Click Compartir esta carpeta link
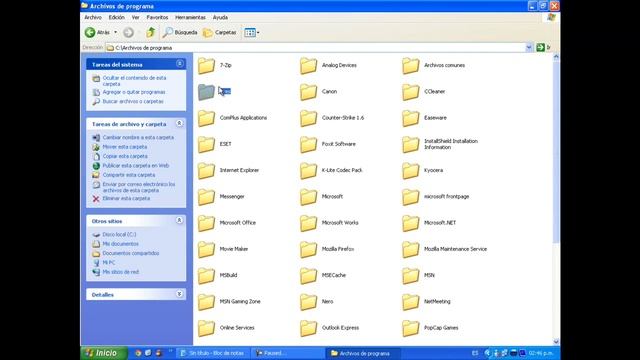 coord(129,175)
